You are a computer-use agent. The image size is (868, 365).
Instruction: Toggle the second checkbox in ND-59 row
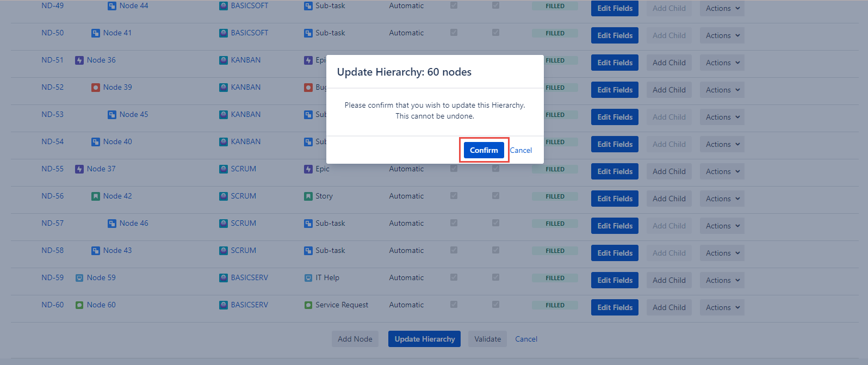pos(495,277)
